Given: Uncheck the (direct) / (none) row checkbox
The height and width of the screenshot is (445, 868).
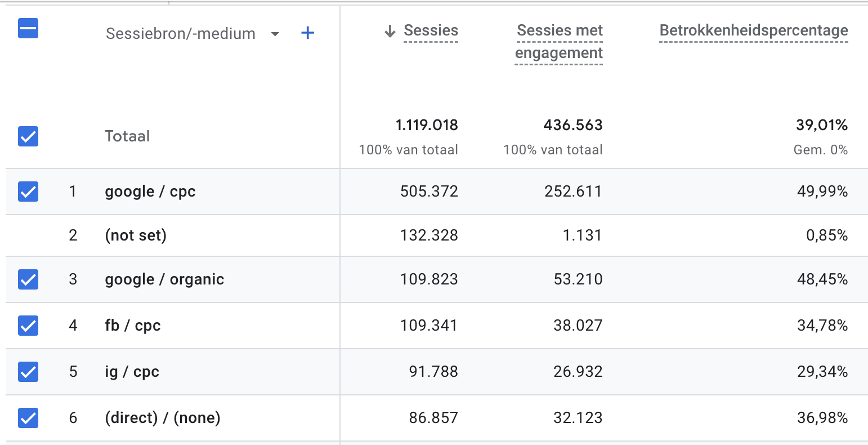Looking at the screenshot, I should pyautogui.click(x=28, y=418).
